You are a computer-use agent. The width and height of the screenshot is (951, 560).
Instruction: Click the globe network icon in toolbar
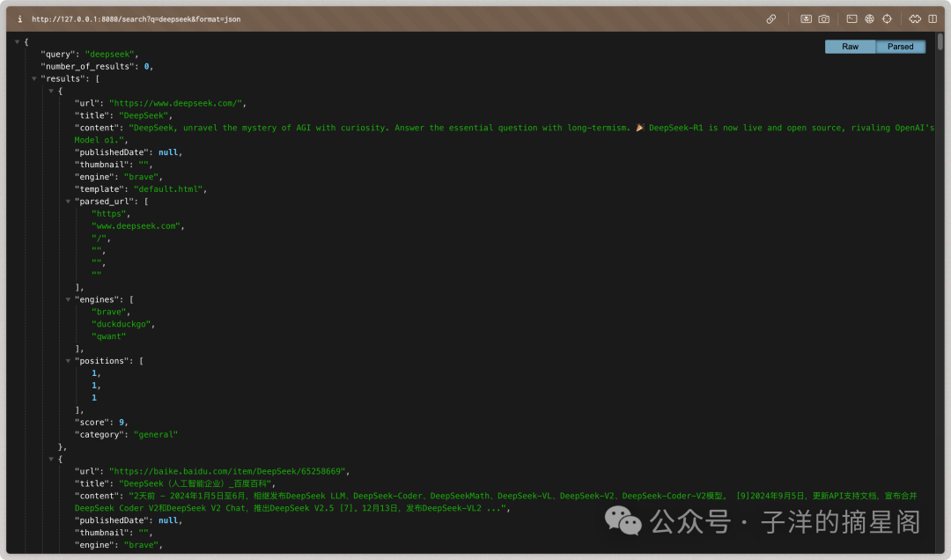pyautogui.click(x=869, y=19)
